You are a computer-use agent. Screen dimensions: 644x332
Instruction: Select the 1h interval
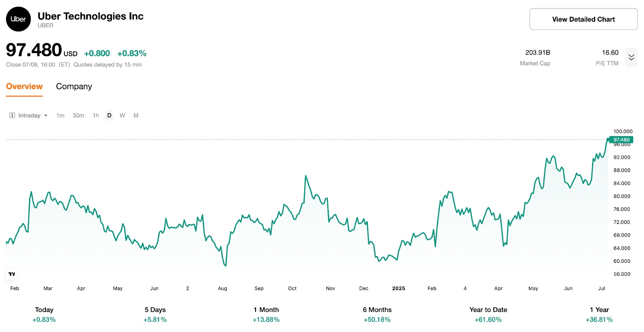coord(95,115)
